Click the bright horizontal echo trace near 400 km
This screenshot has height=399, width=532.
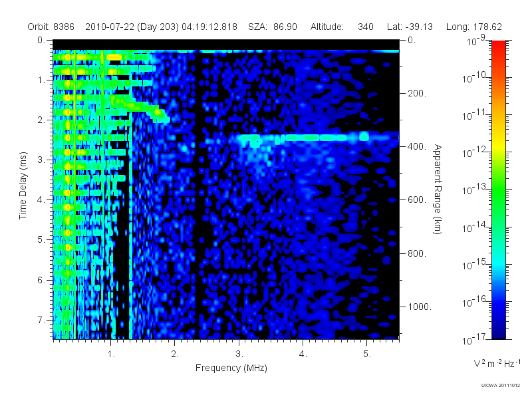[317, 138]
